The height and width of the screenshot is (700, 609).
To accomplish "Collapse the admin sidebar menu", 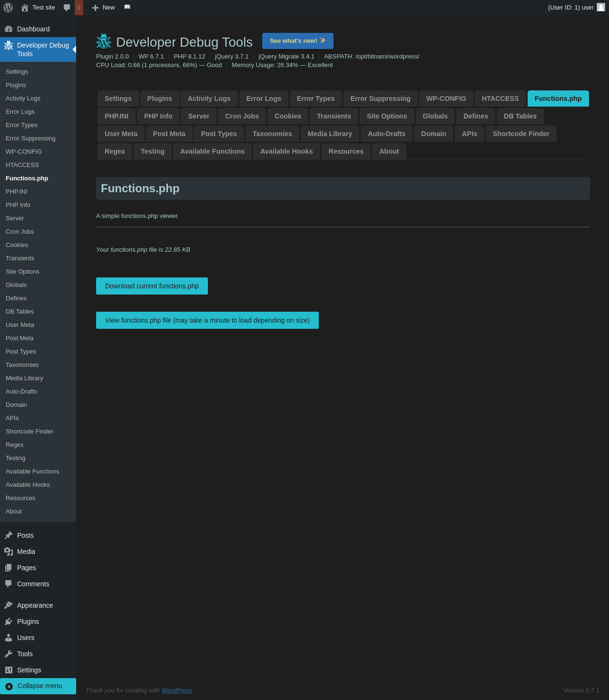I will tap(38, 686).
